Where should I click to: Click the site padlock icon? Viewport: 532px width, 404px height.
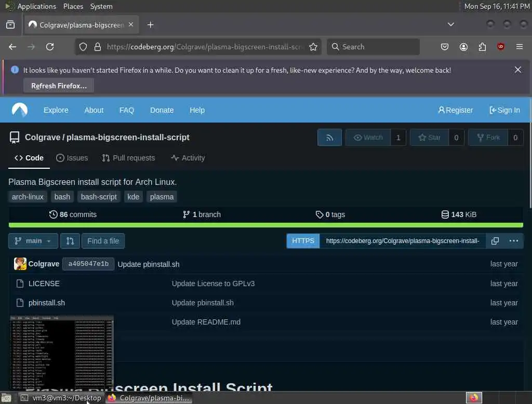point(97,47)
